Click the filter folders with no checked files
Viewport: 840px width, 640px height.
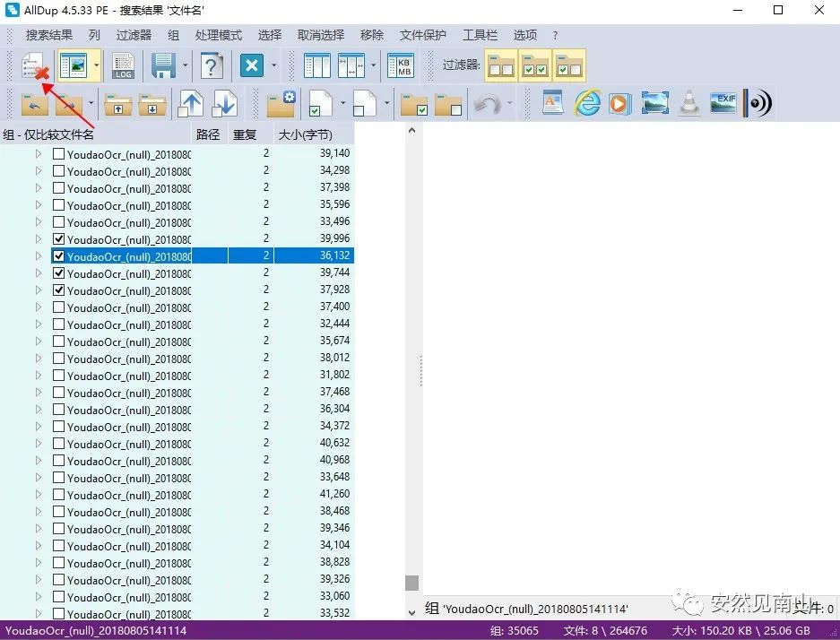point(501,65)
